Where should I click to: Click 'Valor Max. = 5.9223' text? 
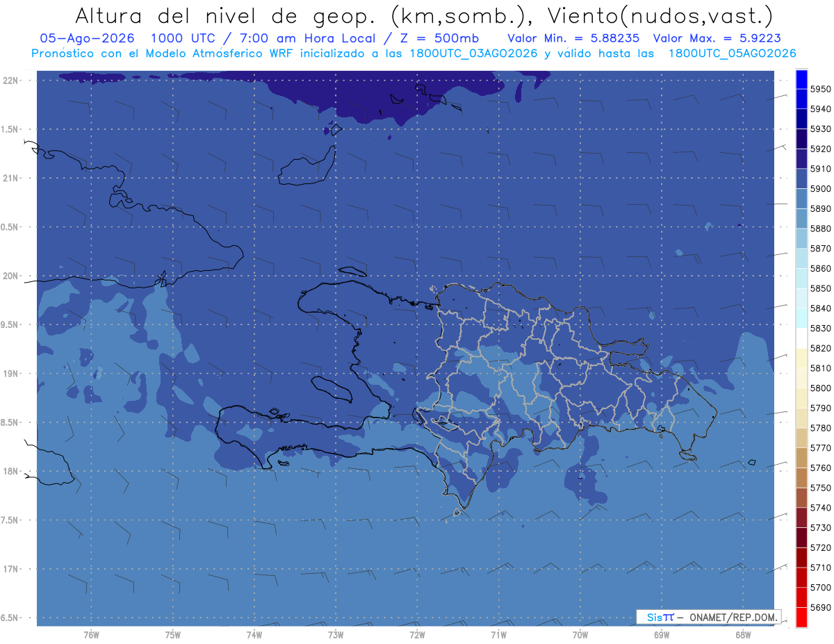click(x=717, y=38)
